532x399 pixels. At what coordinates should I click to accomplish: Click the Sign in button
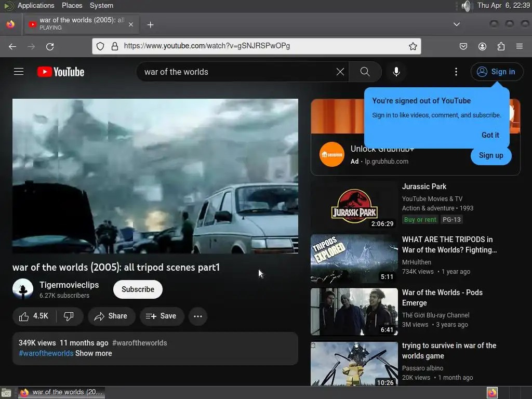pyautogui.click(x=497, y=72)
